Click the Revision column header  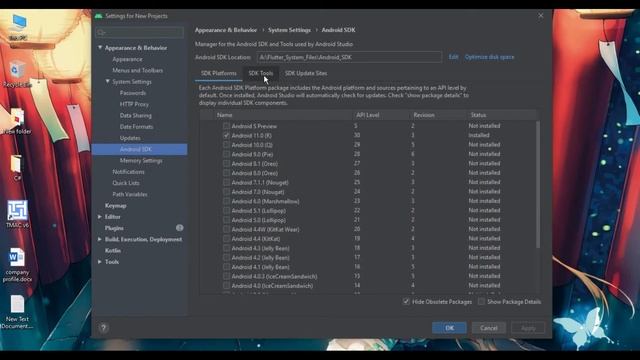[424, 115]
